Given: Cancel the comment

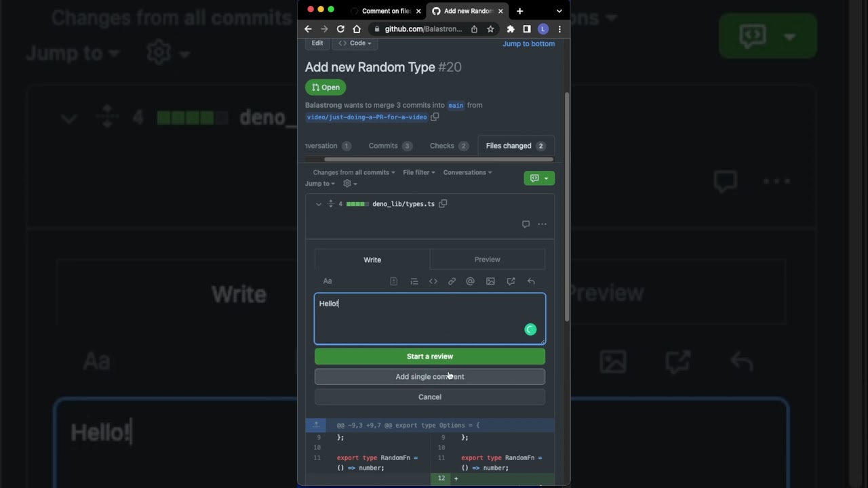Looking at the screenshot, I should click(430, 397).
